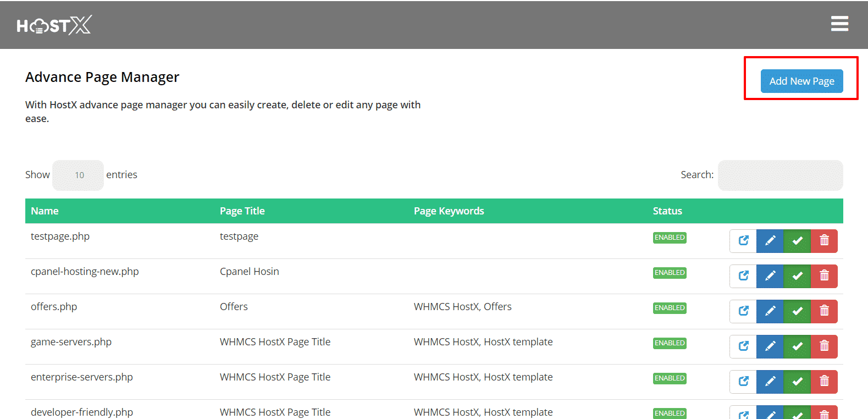Toggle enabled checkmark for game-servers.php

tap(797, 346)
